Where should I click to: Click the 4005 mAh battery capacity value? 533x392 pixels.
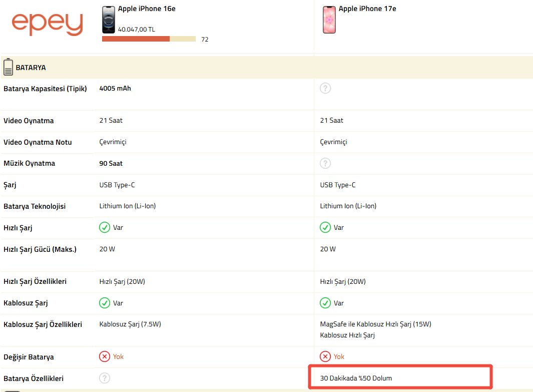(x=115, y=89)
